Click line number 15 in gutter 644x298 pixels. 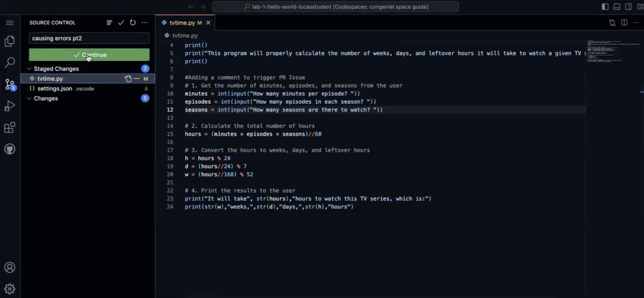170,134
